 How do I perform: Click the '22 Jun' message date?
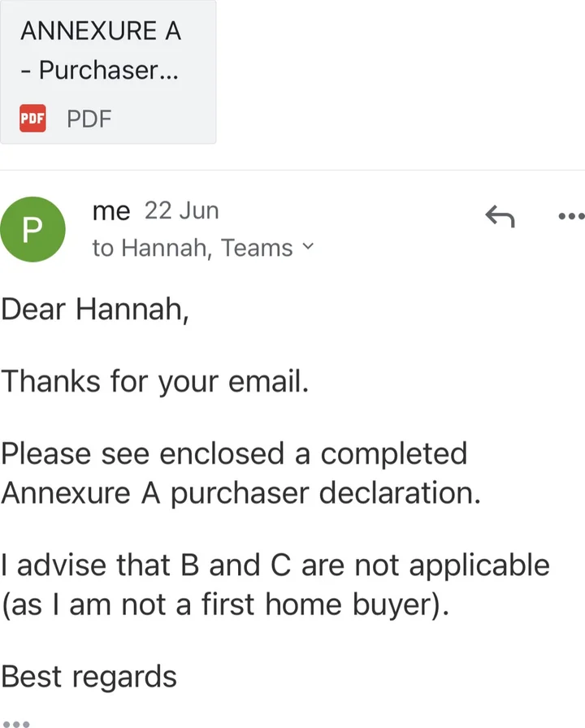pyautogui.click(x=181, y=210)
